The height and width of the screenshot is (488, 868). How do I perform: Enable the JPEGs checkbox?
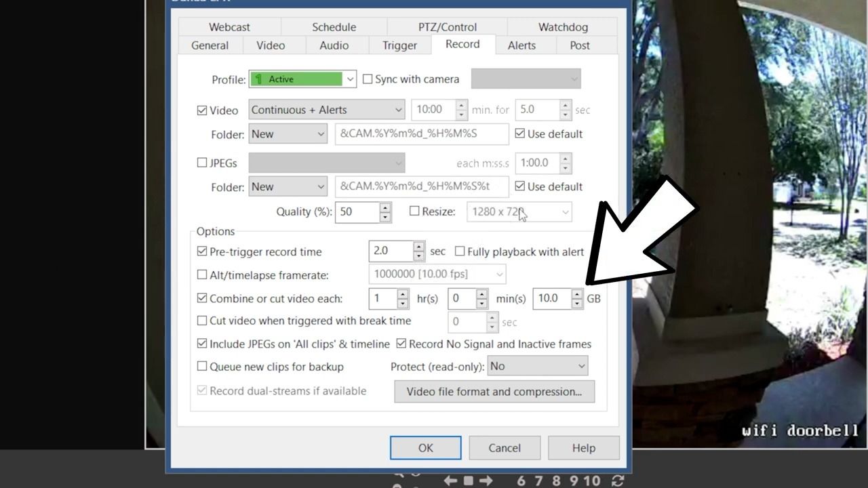(x=202, y=163)
